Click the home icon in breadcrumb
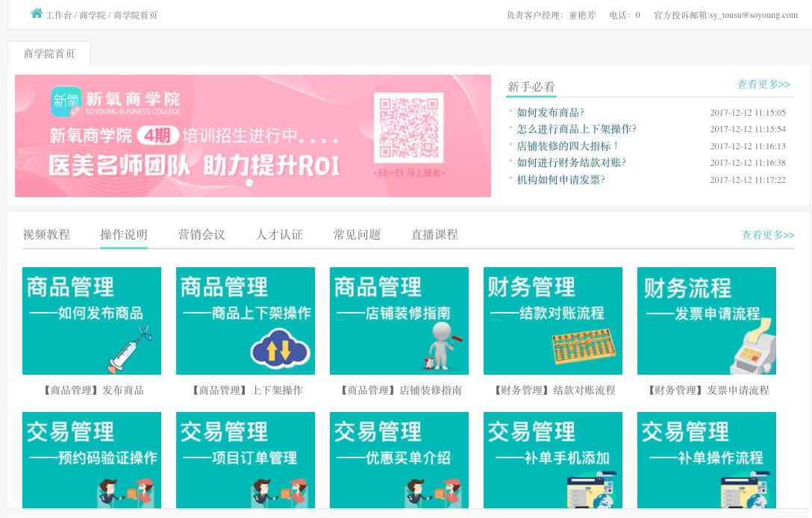This screenshot has width=812, height=518. click(37, 13)
